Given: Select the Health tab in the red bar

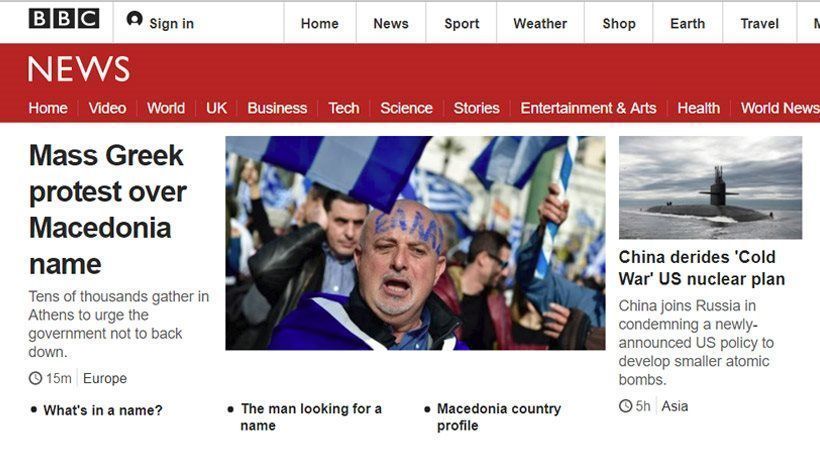Looking at the screenshot, I should point(698,108).
